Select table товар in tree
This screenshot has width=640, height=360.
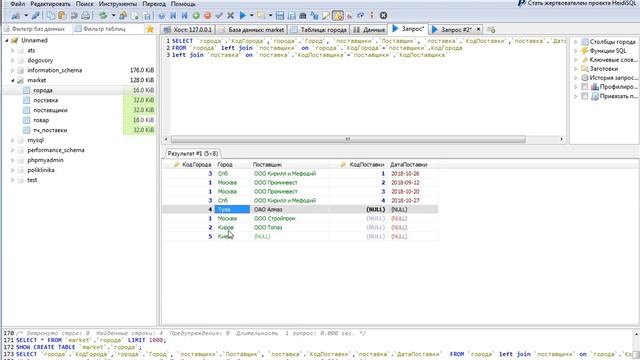[41, 120]
